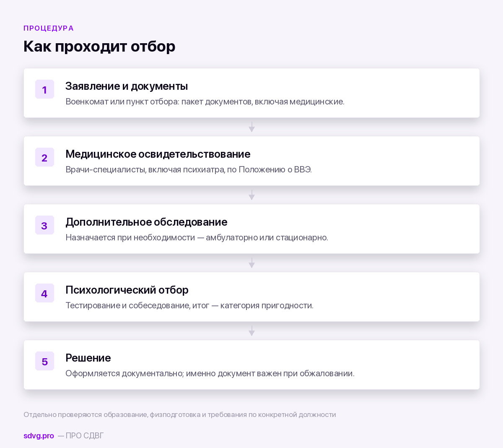The width and height of the screenshot is (503, 448).
Task: Click footnote 'Отдельно проверяются образование'
Action: coord(180,414)
